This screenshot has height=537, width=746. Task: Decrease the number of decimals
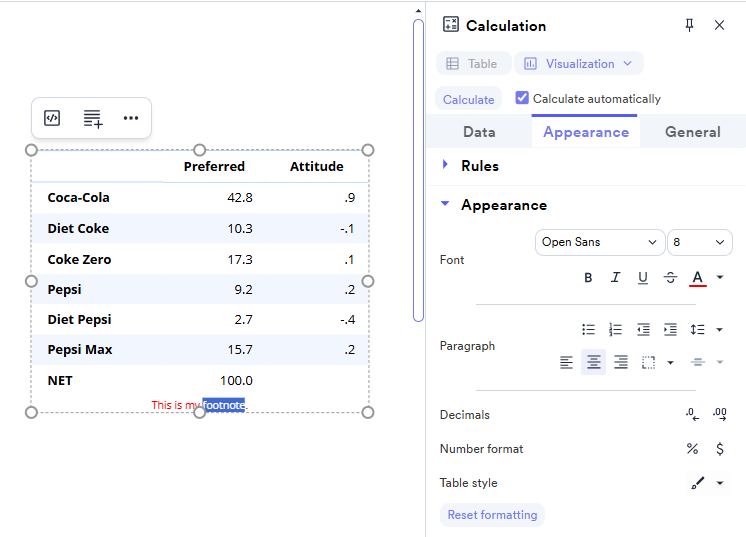692,414
